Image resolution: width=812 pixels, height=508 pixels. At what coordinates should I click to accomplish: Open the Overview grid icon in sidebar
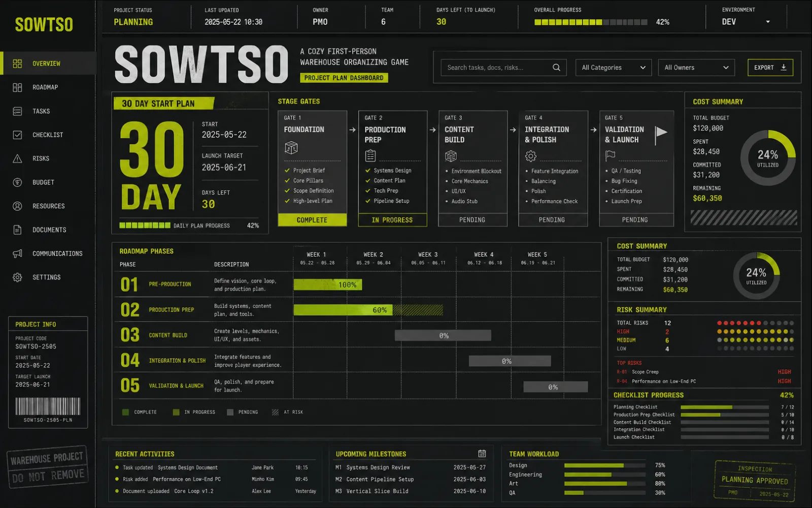(17, 63)
